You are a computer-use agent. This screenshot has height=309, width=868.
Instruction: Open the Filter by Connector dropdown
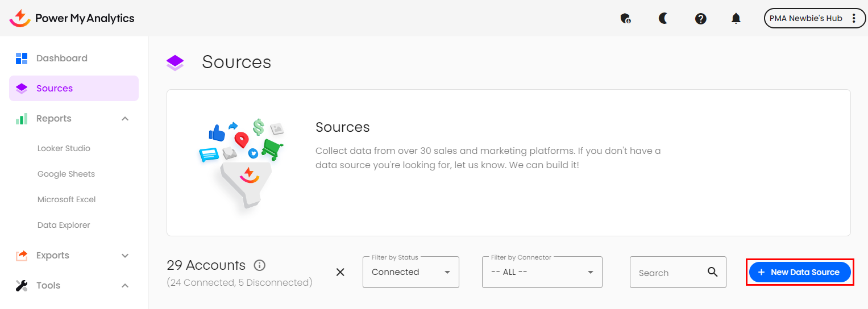[x=542, y=272]
